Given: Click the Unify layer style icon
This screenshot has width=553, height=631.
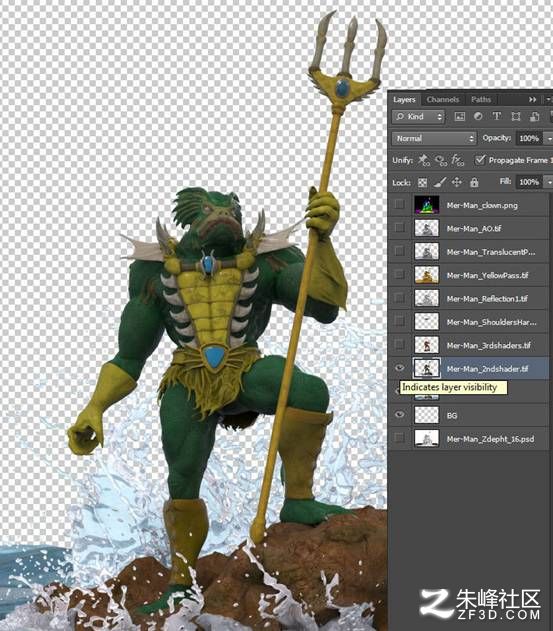Looking at the screenshot, I should (458, 160).
